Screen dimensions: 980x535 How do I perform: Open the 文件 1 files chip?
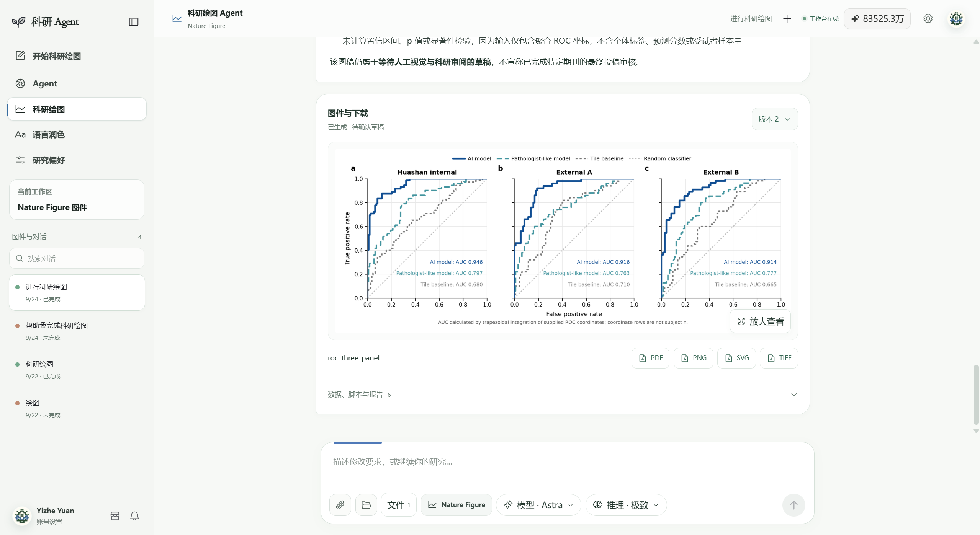tap(399, 505)
